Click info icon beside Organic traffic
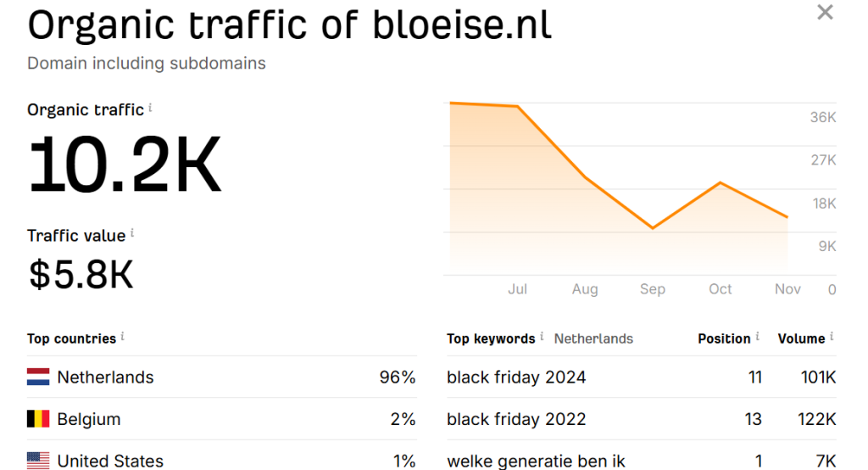Viewport: 868px width, 470px height. [x=151, y=108]
